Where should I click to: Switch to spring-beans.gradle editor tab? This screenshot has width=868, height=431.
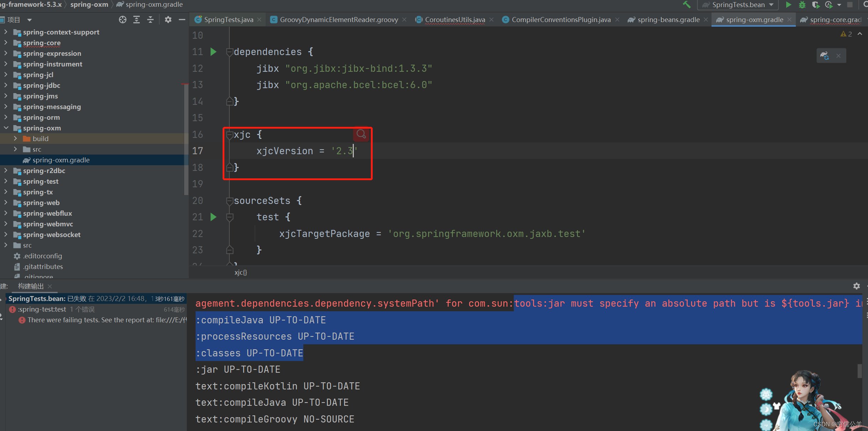(x=668, y=20)
